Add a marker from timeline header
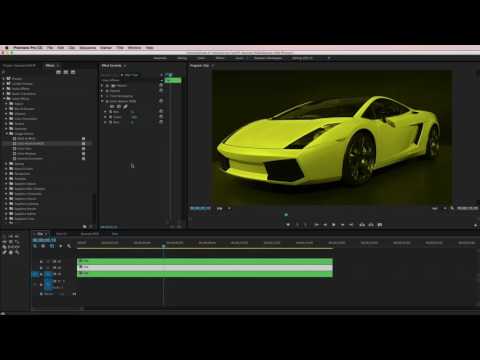The image size is (480, 360). (61, 246)
